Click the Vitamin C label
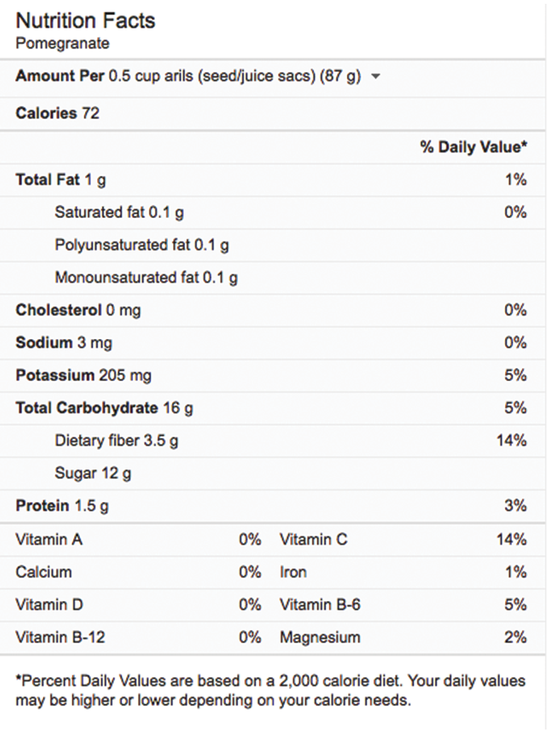The height and width of the screenshot is (756, 549). coord(314,540)
